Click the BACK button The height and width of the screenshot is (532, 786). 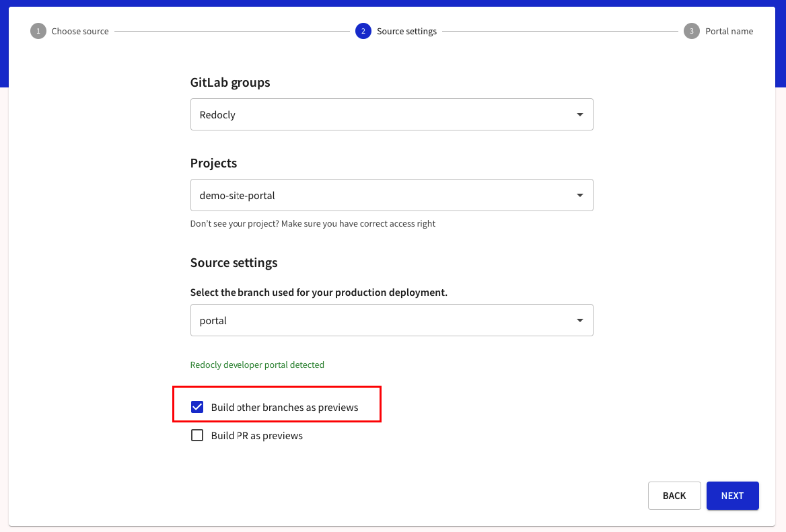(x=674, y=496)
